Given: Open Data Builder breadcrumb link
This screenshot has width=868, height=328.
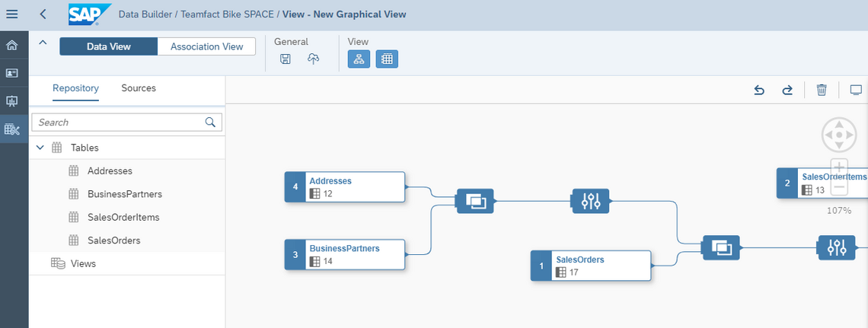Looking at the screenshot, I should point(145,14).
